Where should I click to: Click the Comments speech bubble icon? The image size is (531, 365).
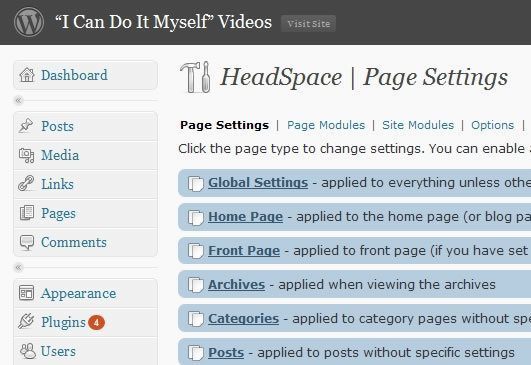tap(27, 242)
